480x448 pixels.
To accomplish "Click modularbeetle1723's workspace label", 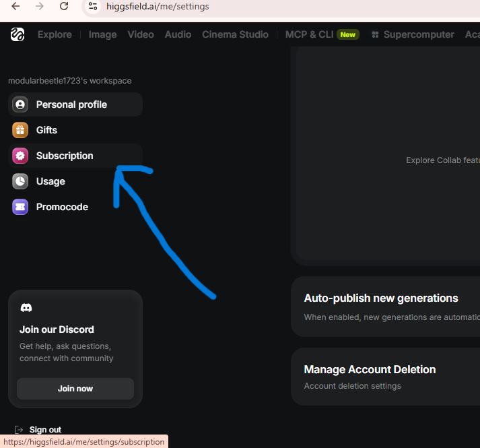I will 70,81.
